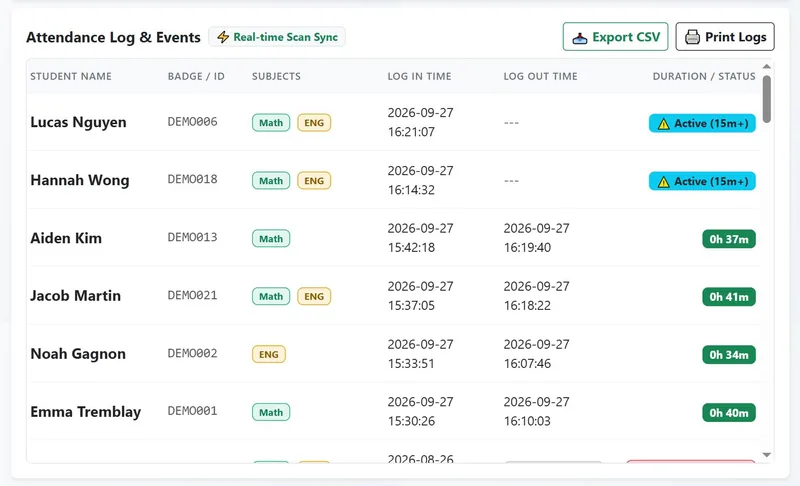Click the lightning bolt sync icon
800x486 pixels.
[223, 37]
